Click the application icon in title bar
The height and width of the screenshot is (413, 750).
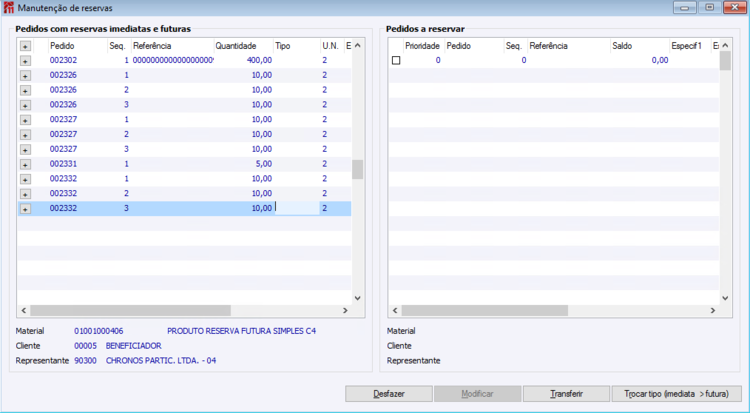(x=8, y=8)
